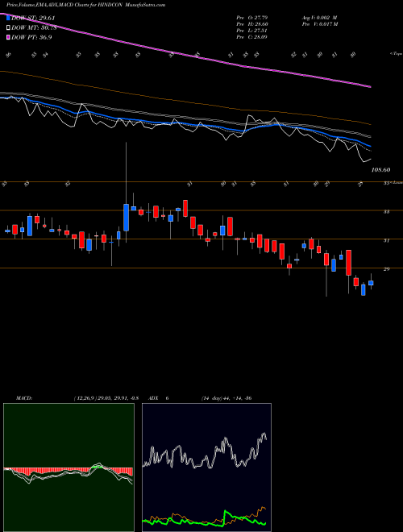Click the chart title mentioning HINDCON MunafaSutra.com
The height and width of the screenshot is (532, 403).
(85, 6)
